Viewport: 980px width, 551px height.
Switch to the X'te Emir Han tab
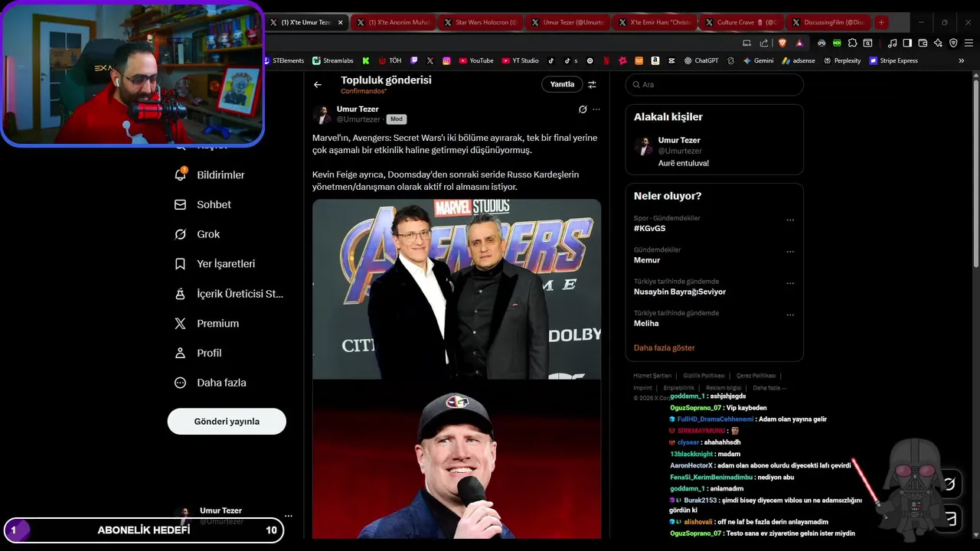pyautogui.click(x=655, y=22)
